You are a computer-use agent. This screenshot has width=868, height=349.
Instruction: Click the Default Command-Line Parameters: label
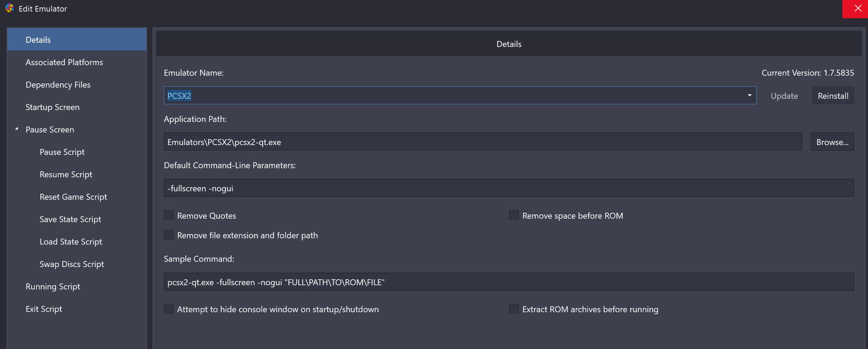(x=230, y=165)
